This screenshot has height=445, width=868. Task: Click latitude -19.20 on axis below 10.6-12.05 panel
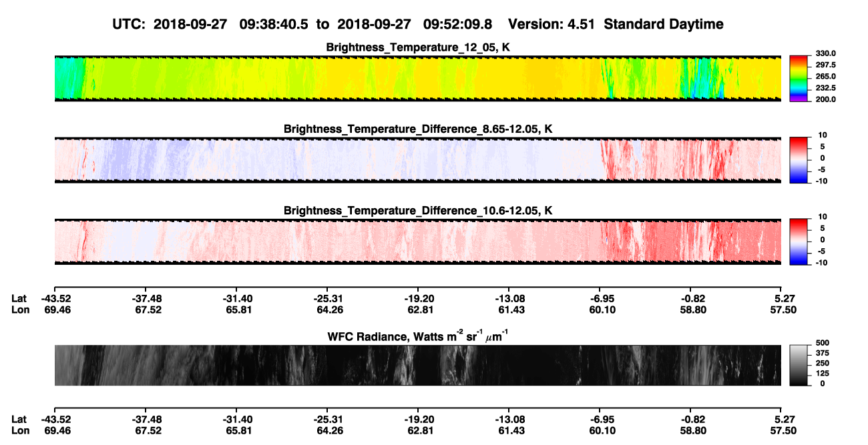coord(420,298)
